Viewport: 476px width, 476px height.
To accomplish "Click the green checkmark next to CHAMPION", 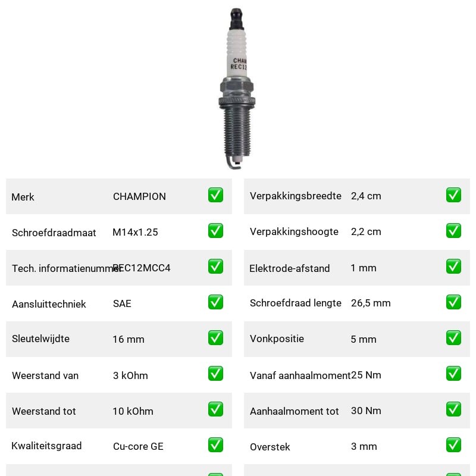I will coord(215,195).
